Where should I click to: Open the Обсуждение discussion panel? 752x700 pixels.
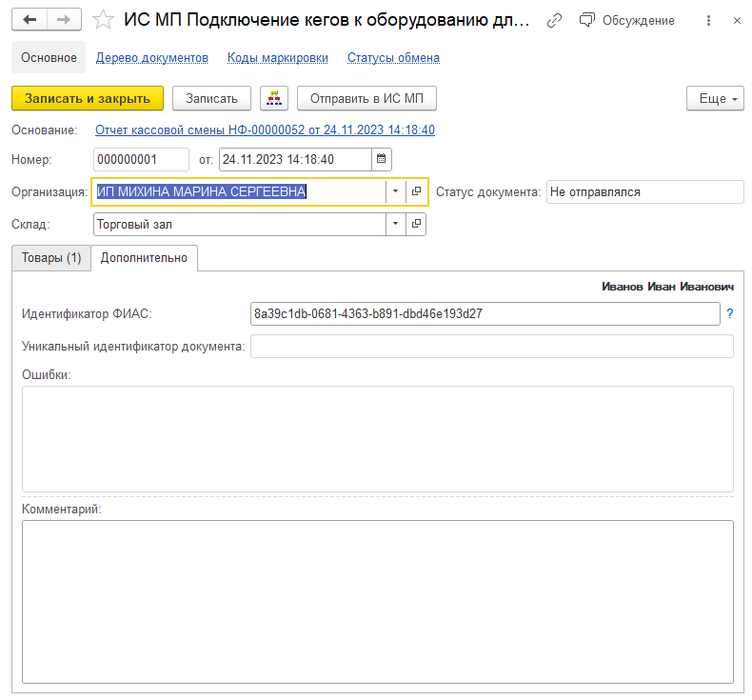pos(627,20)
